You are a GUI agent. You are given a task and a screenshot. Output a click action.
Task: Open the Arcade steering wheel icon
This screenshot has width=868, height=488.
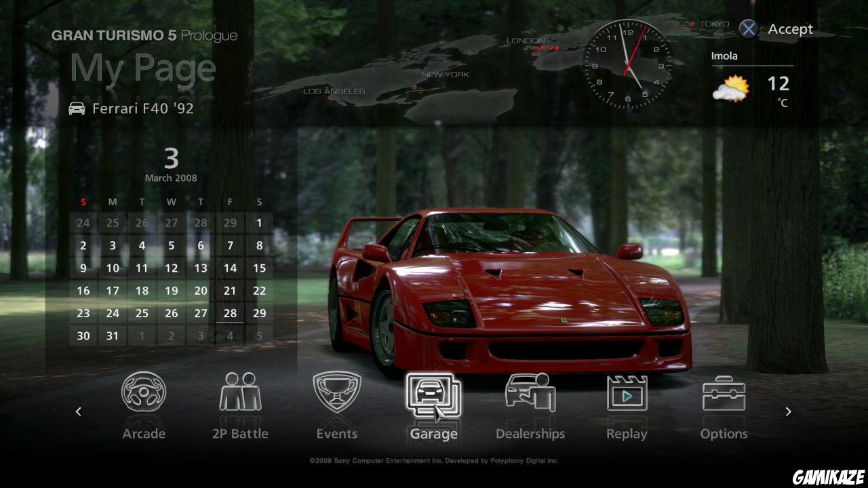coord(144,392)
